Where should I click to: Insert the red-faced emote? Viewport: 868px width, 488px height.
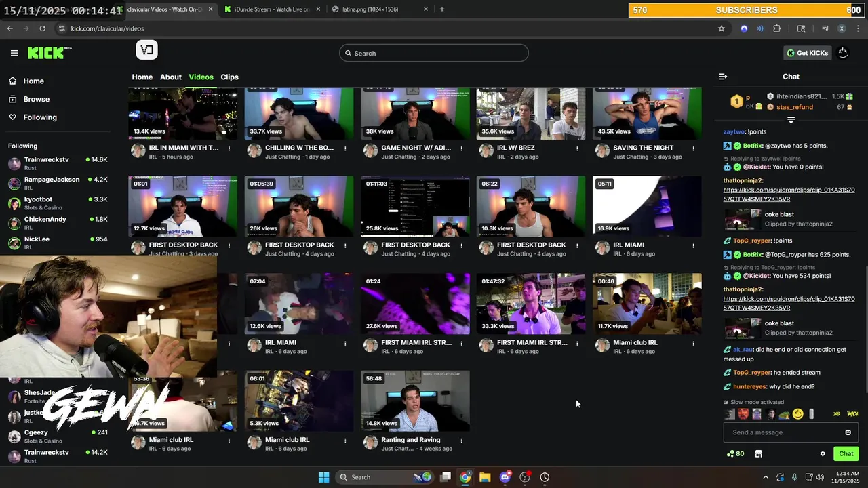pyautogui.click(x=743, y=414)
